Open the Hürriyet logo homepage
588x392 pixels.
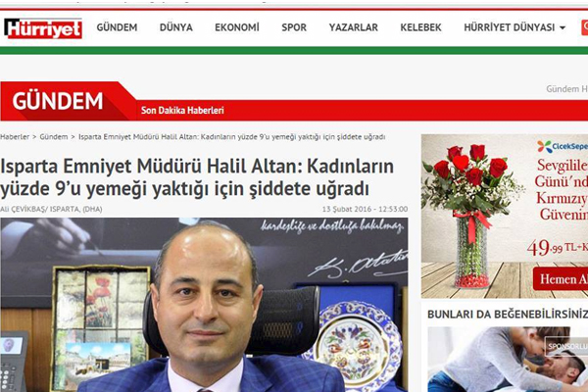click(43, 28)
